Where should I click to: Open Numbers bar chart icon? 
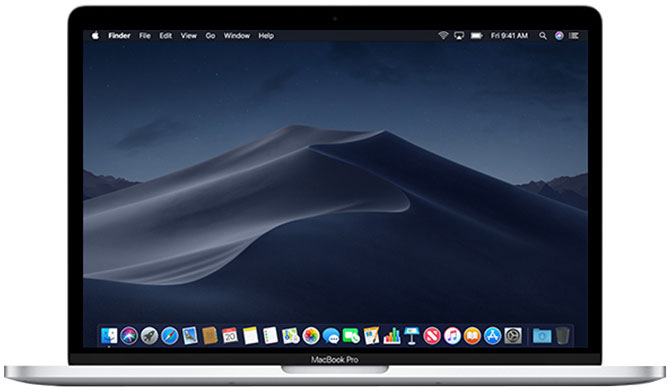pyautogui.click(x=391, y=336)
